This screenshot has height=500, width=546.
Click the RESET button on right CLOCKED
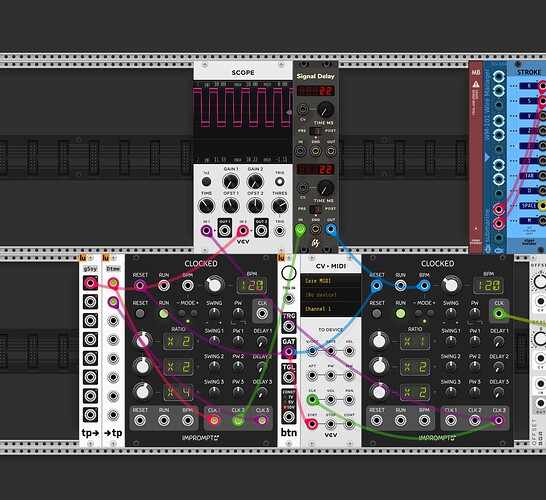[376, 313]
